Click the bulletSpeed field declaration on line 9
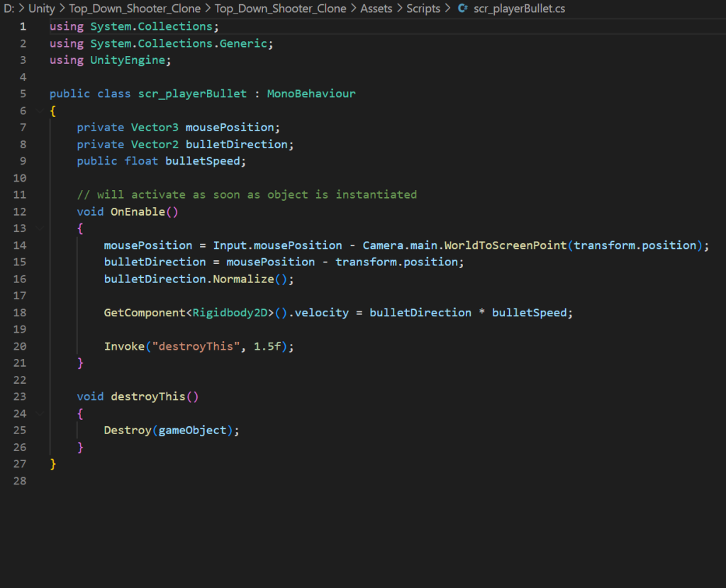 (203, 161)
